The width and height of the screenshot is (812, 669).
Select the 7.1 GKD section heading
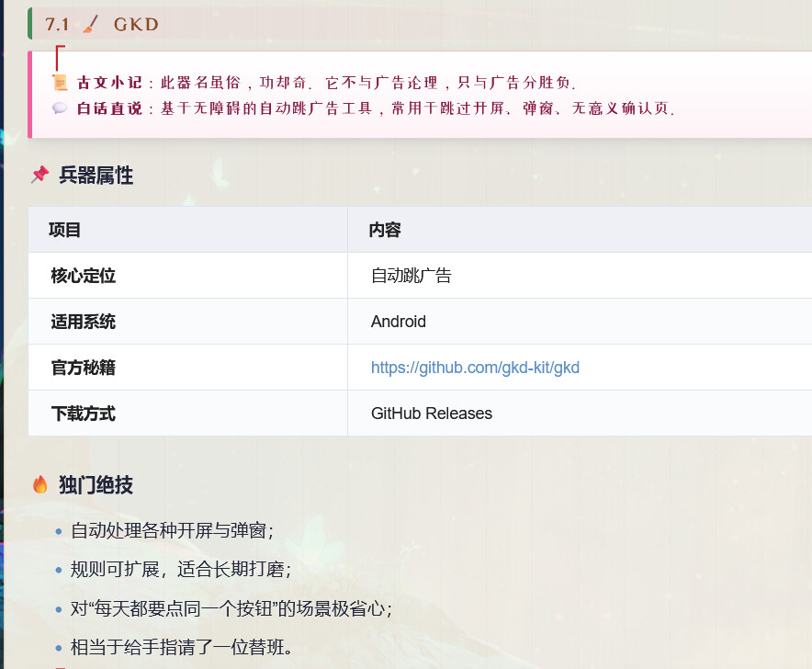pyautogui.click(x=102, y=25)
